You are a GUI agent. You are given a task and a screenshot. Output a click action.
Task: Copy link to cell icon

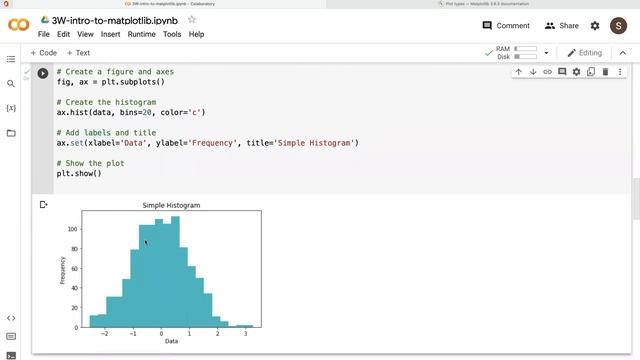547,72
